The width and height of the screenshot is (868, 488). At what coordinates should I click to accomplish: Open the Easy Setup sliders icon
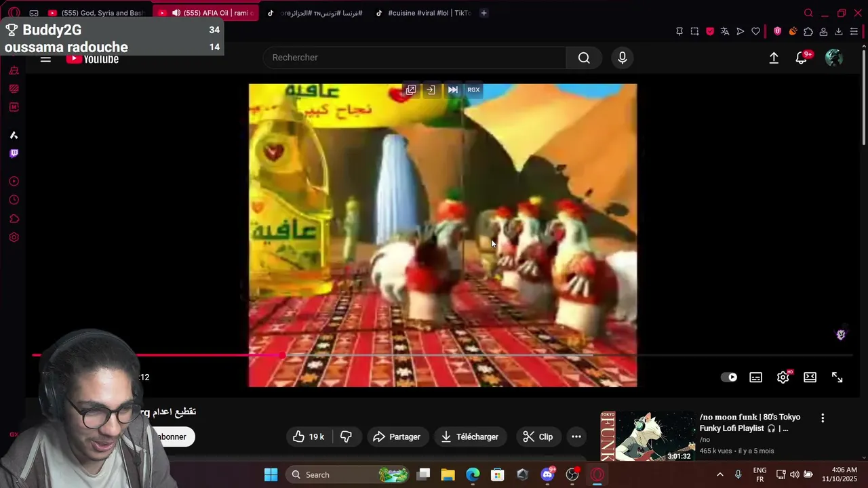[854, 31]
